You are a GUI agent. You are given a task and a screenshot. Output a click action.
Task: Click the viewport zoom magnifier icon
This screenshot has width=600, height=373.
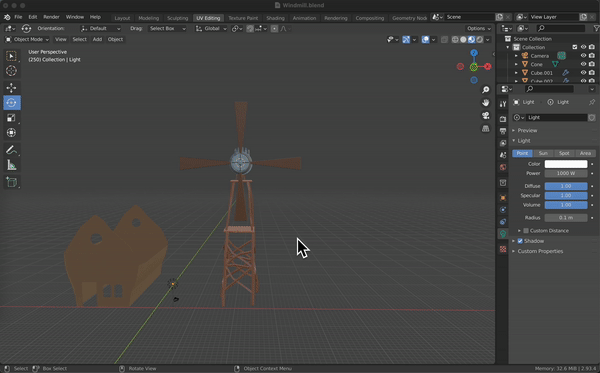click(x=486, y=90)
